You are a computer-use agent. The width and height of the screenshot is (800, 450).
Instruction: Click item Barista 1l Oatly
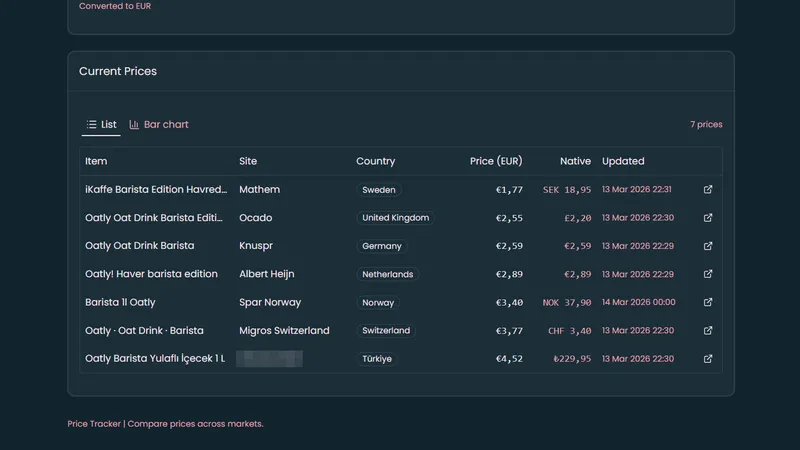(x=120, y=302)
